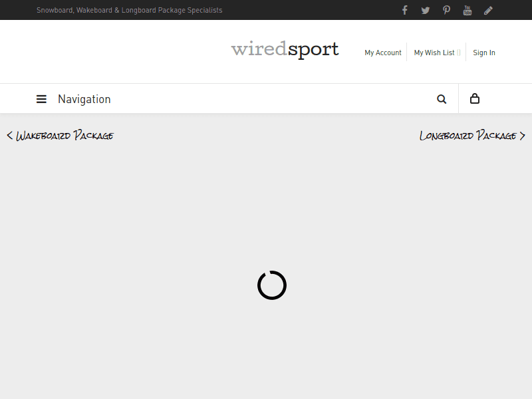
Task: Open My Account
Action: (383, 53)
